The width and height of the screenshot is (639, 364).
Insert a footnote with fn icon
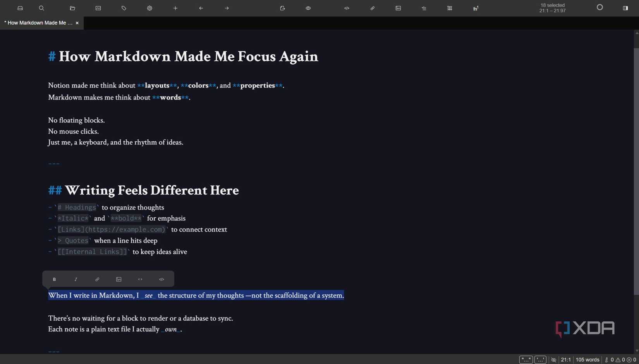tap(476, 8)
